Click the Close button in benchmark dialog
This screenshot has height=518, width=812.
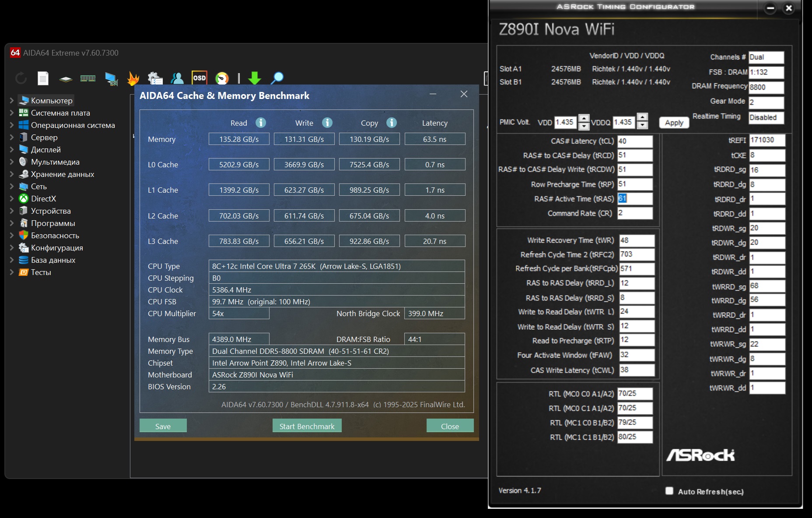tap(450, 426)
